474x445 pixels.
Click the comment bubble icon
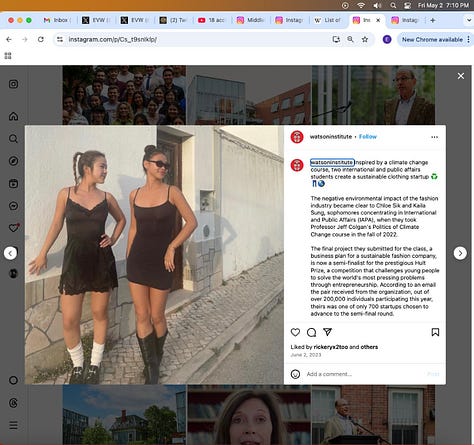point(311,332)
